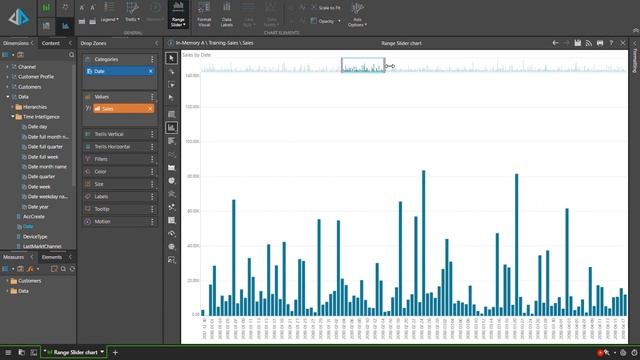The image size is (640, 360).
Task: Select the grid table visual type
Action: [171, 114]
